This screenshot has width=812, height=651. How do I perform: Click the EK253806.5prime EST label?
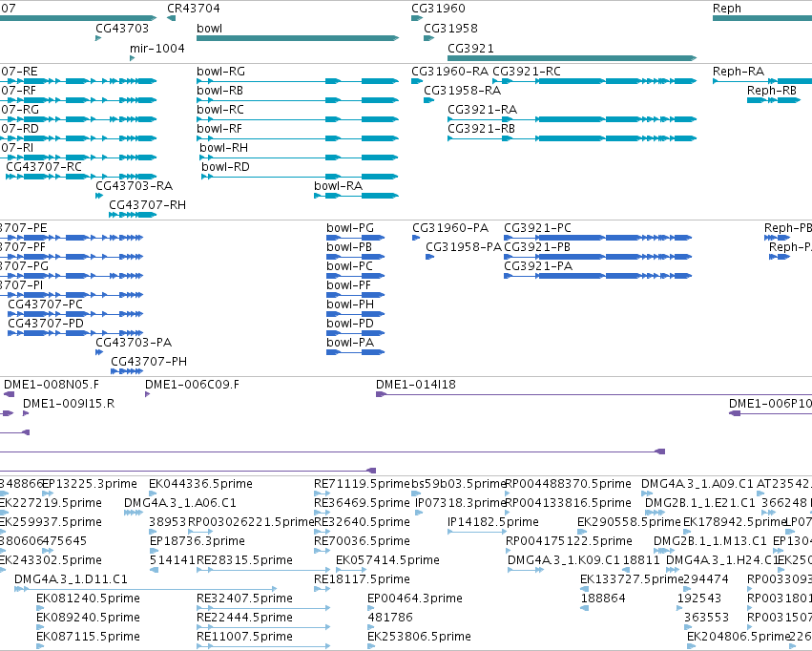(x=420, y=637)
